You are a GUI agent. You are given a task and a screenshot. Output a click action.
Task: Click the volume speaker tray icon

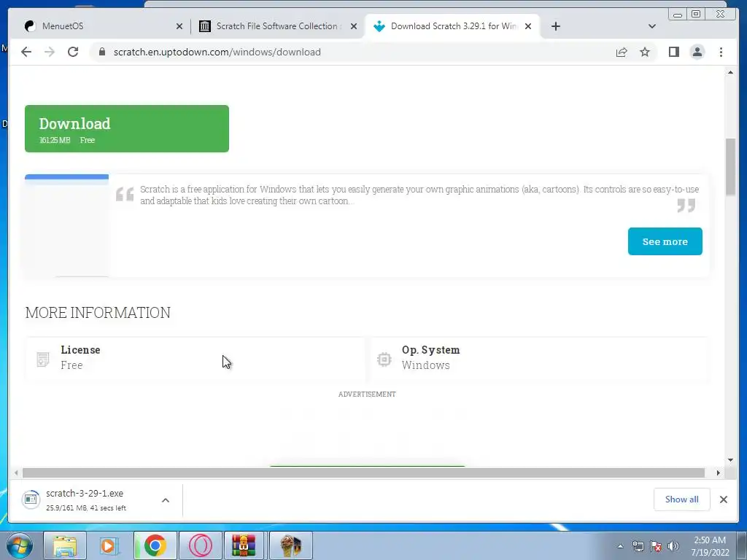tap(673, 546)
